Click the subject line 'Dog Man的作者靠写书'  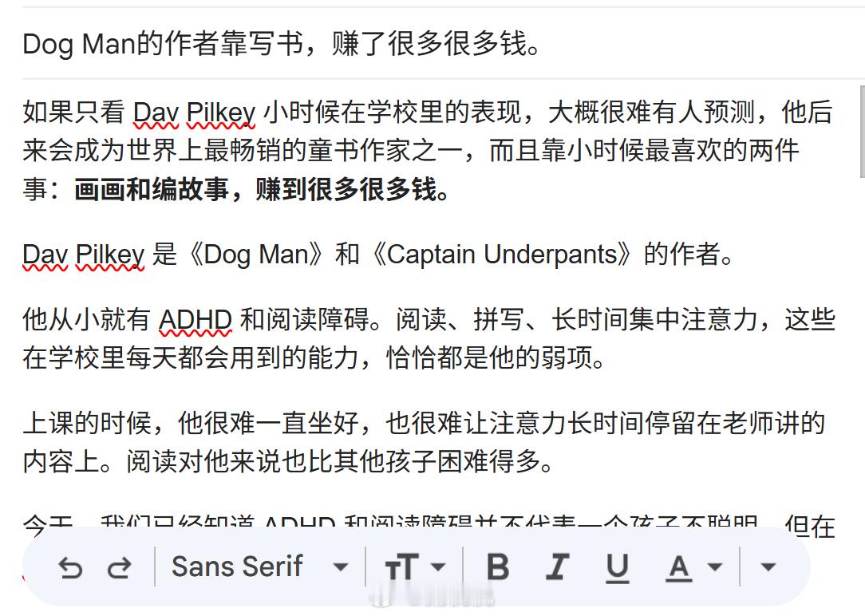[164, 44]
